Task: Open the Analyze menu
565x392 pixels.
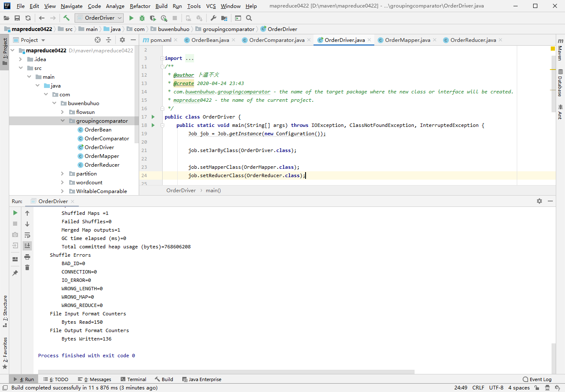Action: pyautogui.click(x=115, y=6)
